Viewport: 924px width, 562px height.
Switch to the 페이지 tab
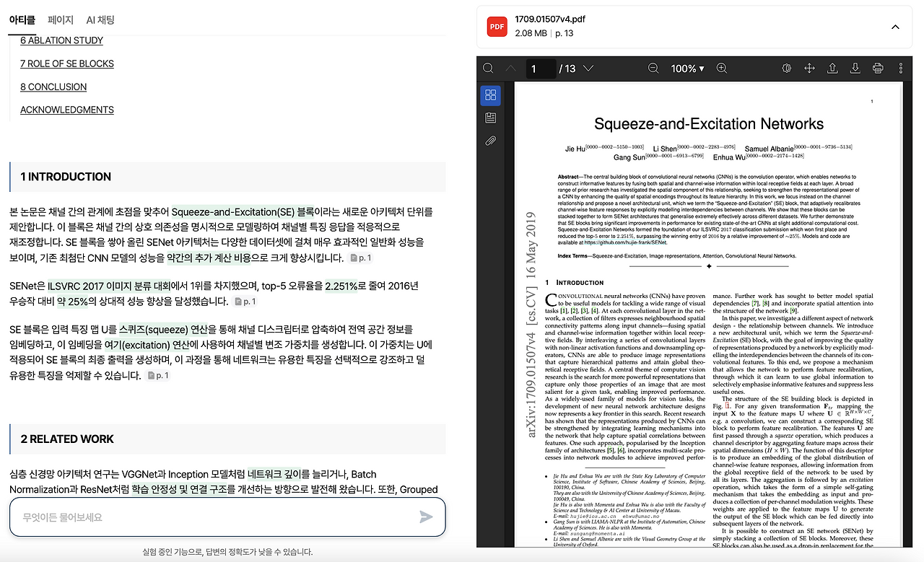[61, 20]
